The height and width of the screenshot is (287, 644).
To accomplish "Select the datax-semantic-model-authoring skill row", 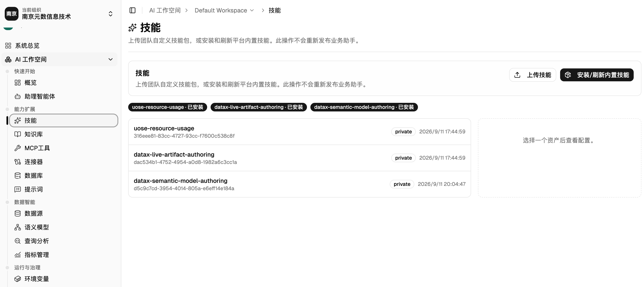I will (299, 184).
